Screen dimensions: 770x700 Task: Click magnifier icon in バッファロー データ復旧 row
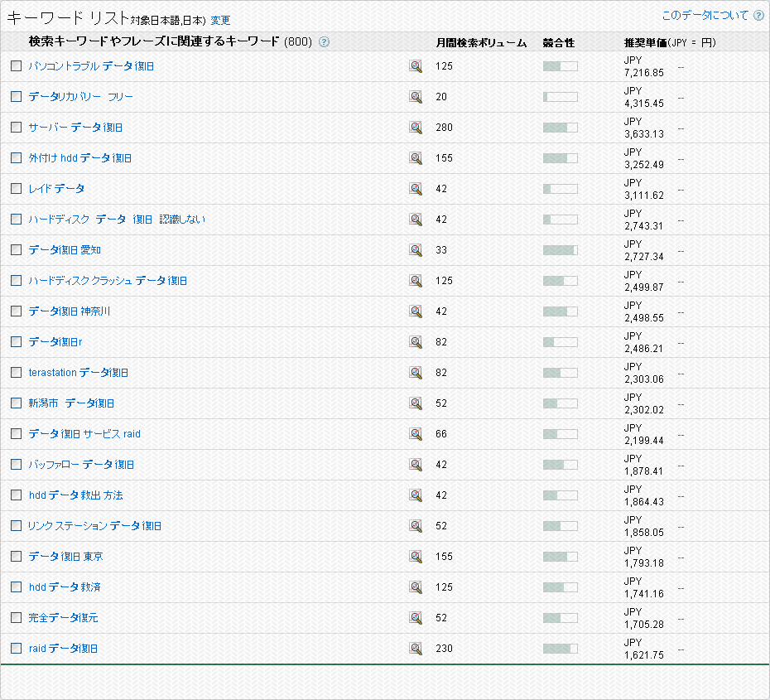point(416,465)
